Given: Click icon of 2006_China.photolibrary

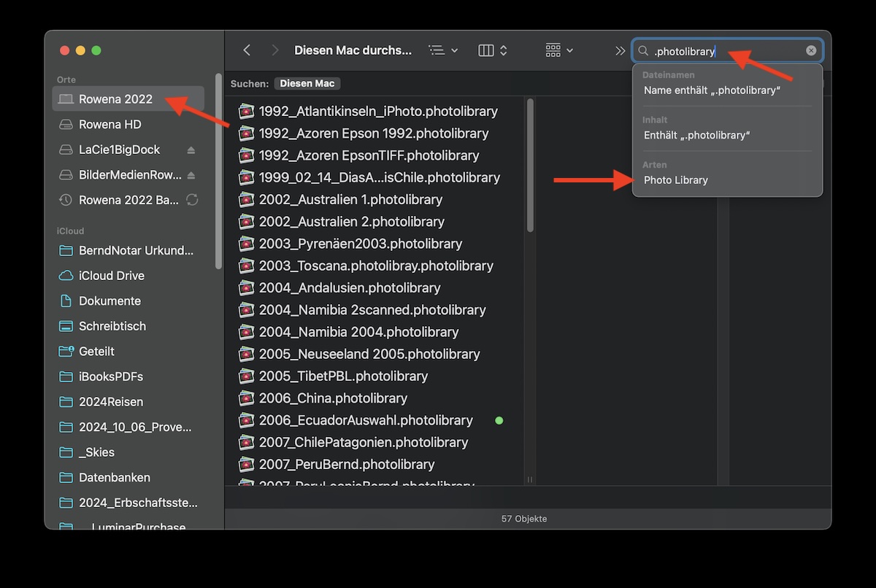Looking at the screenshot, I should (247, 398).
